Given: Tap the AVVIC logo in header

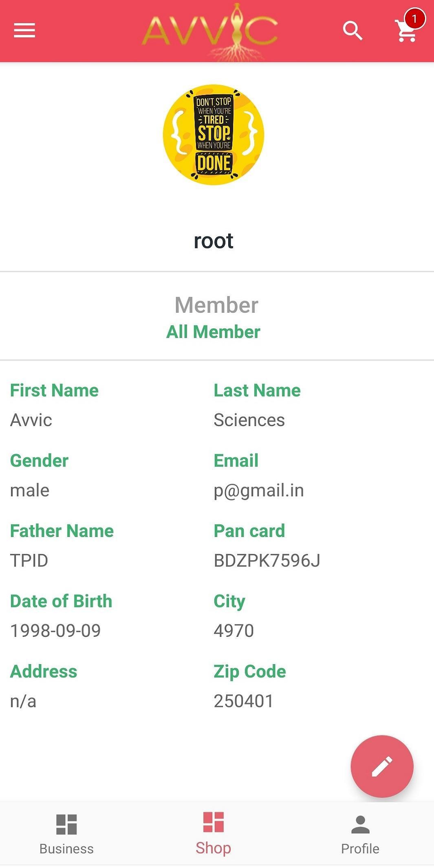Looking at the screenshot, I should tap(210, 31).
